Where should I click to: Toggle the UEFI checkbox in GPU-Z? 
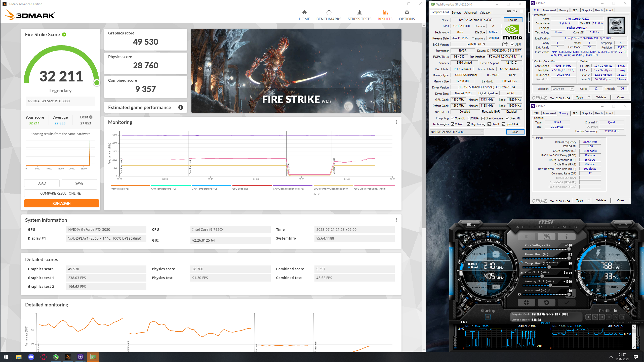pyautogui.click(x=512, y=44)
